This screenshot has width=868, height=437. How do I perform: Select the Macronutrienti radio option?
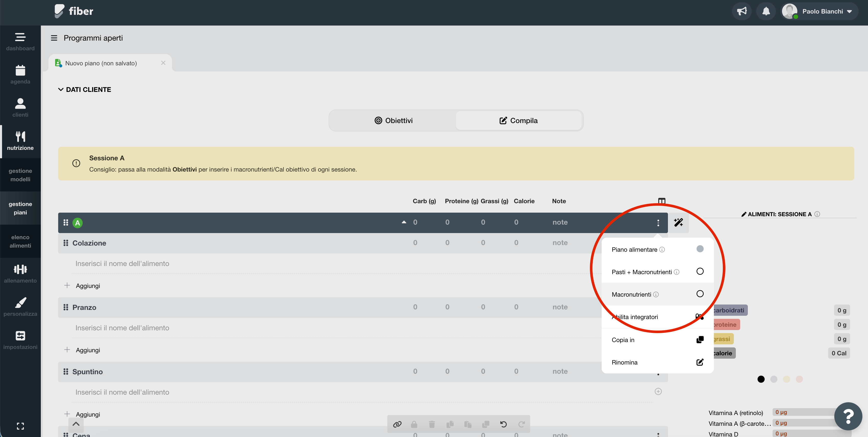pyautogui.click(x=700, y=294)
